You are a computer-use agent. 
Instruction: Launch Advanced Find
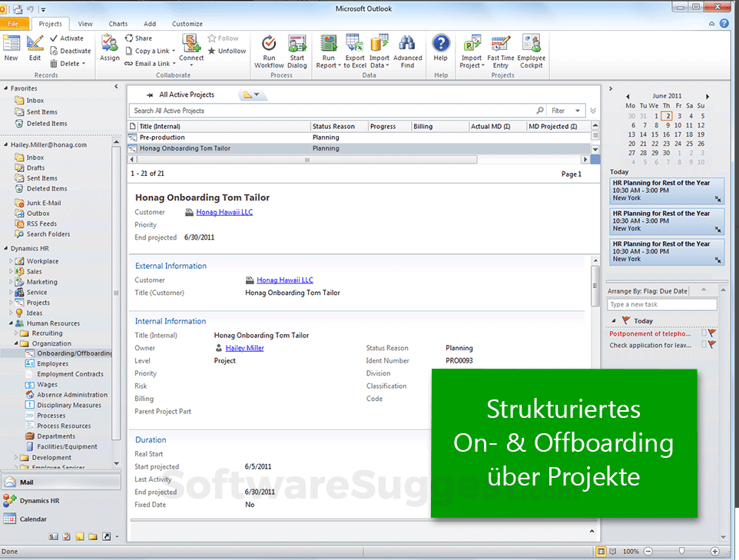click(x=408, y=50)
